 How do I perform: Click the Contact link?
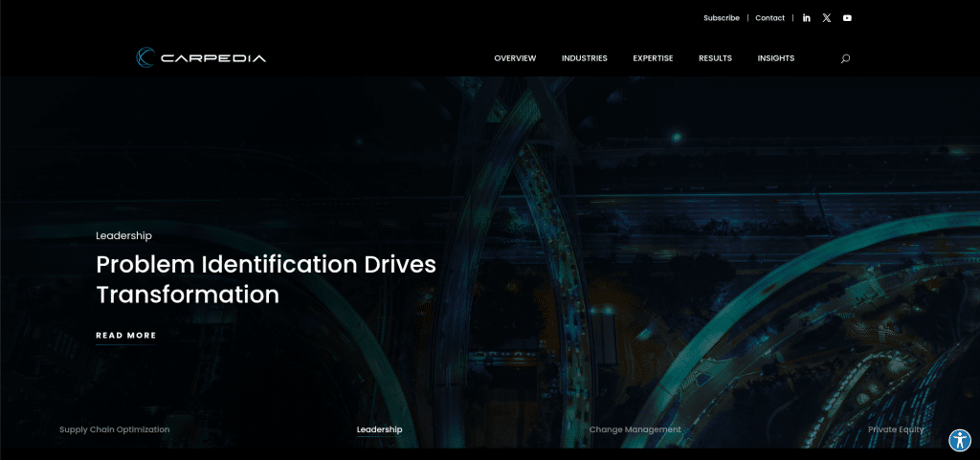(x=770, y=18)
